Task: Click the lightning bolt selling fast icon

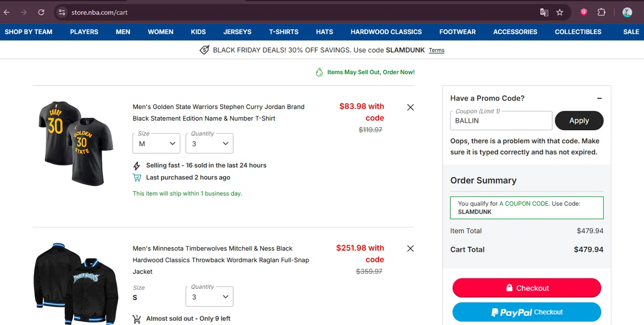Action: point(137,166)
